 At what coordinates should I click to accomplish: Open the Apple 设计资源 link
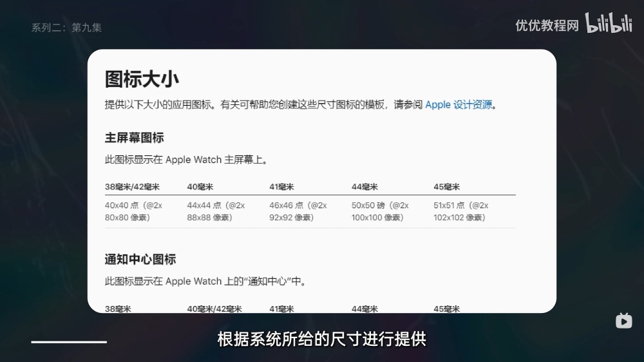[x=459, y=105]
